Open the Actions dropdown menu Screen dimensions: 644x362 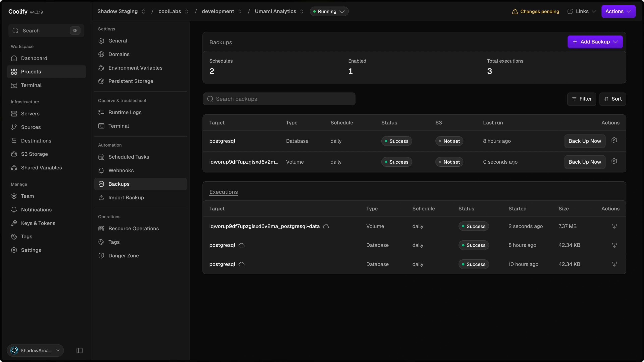618,12
